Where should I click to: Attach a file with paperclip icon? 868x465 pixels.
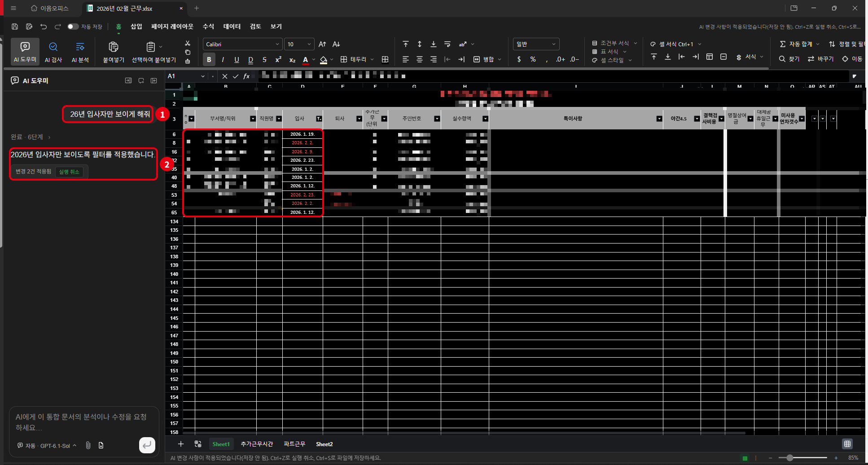click(88, 445)
